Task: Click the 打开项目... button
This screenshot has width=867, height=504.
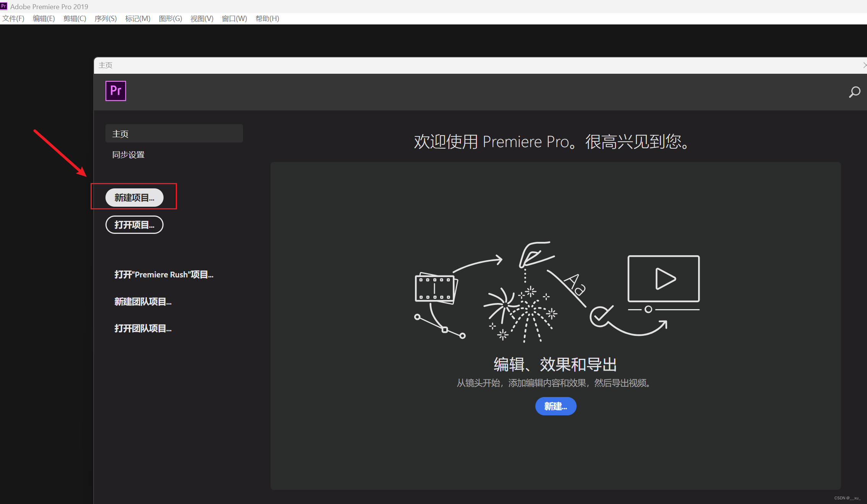Action: pos(135,225)
